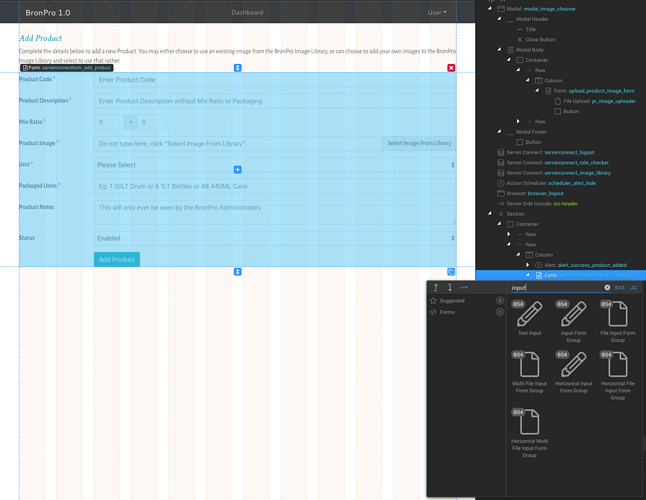Open the Forms components category
Screen dimensions: 646x500
pyautogui.click(x=466, y=312)
